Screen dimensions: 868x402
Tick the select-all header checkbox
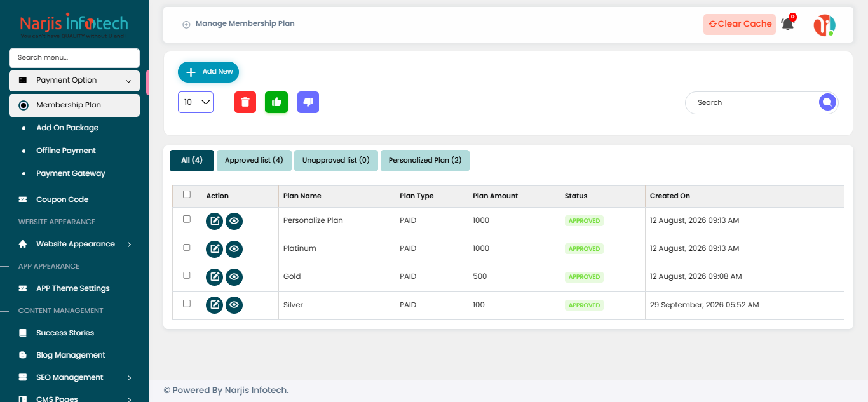[187, 194]
